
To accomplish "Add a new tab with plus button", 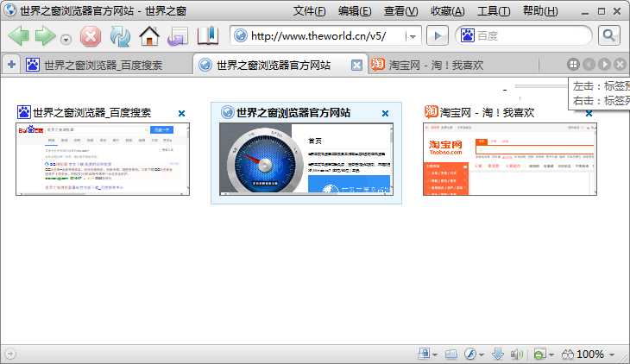I will click(x=11, y=65).
